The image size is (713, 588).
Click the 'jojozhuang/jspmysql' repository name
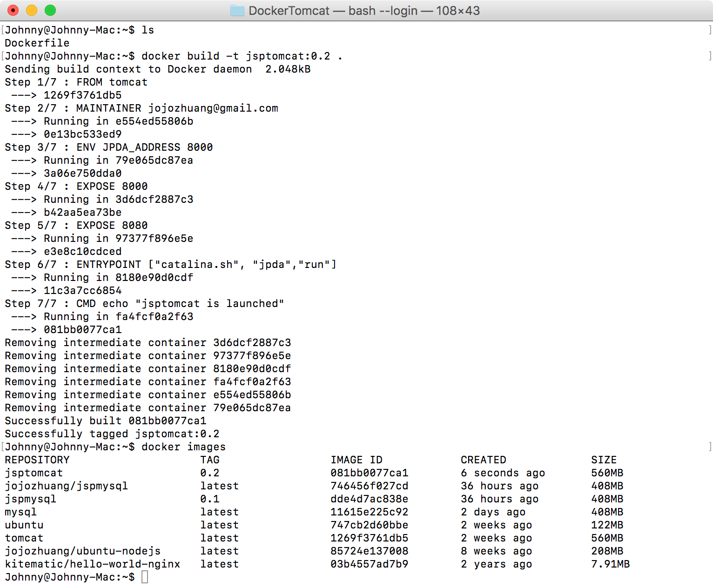click(x=67, y=486)
